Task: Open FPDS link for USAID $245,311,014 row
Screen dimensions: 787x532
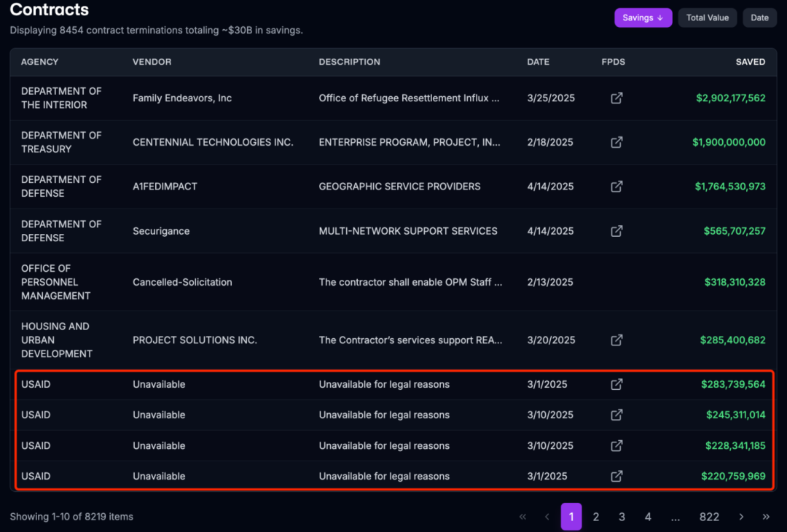Action: (x=616, y=415)
